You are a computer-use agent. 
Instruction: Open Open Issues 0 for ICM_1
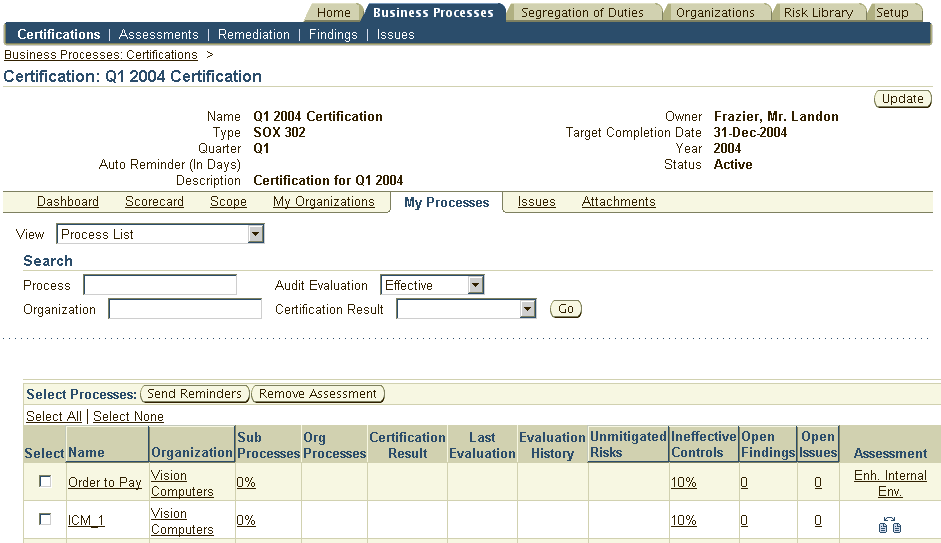(818, 520)
